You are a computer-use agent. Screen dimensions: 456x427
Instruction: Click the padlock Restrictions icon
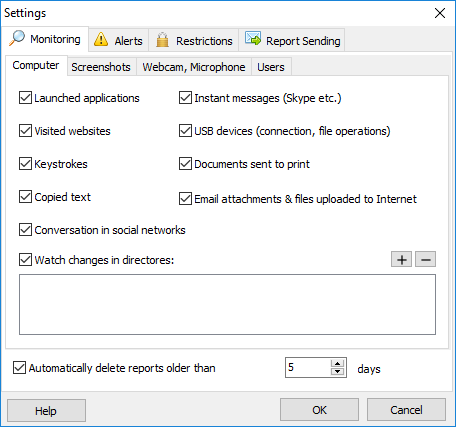point(162,40)
